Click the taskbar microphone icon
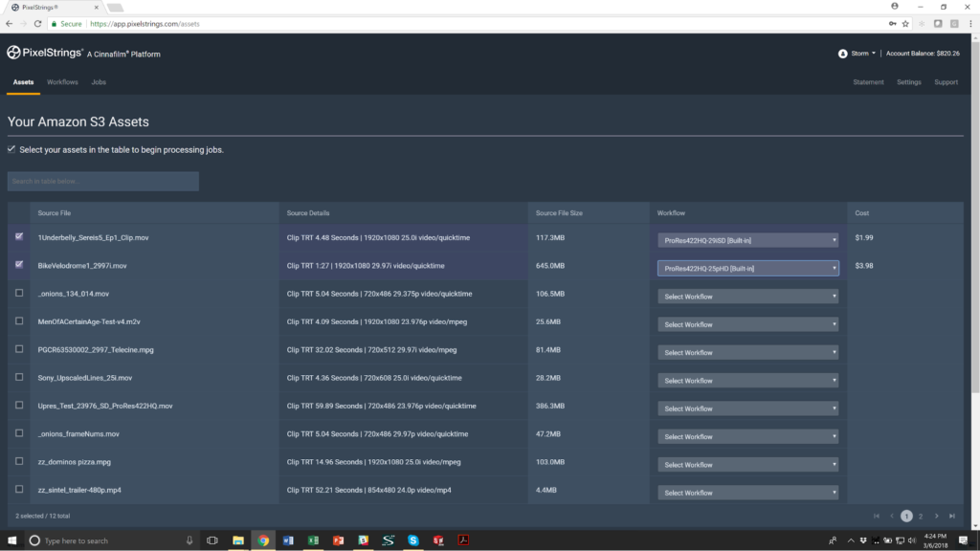 click(x=189, y=540)
